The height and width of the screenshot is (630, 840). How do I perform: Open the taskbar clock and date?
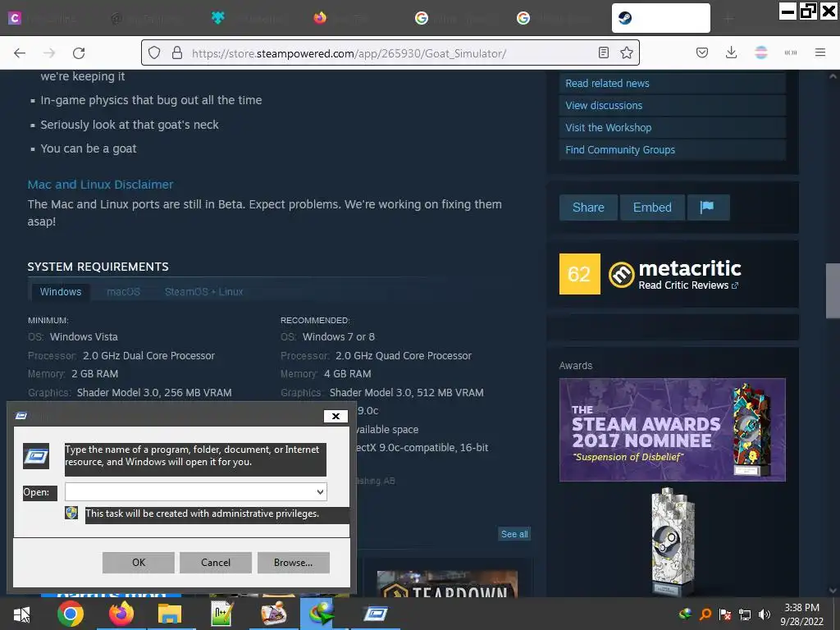point(802,614)
